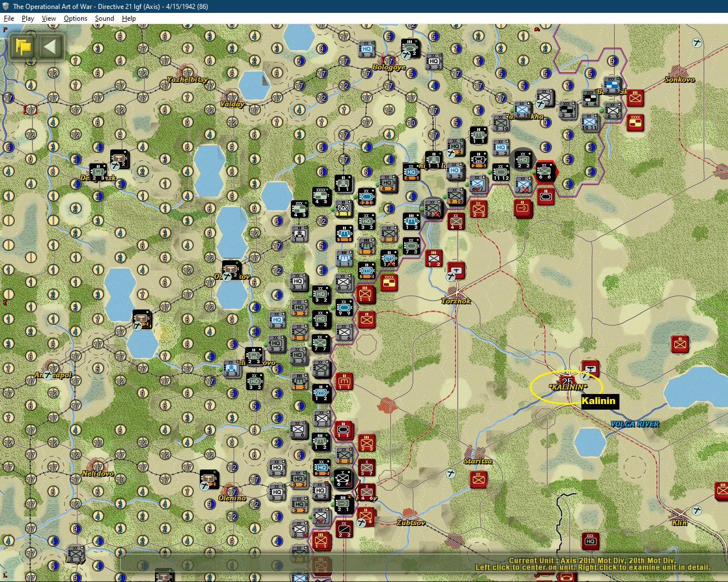Open the Play menu
Screen dimensions: 728x582
[x=28, y=18]
